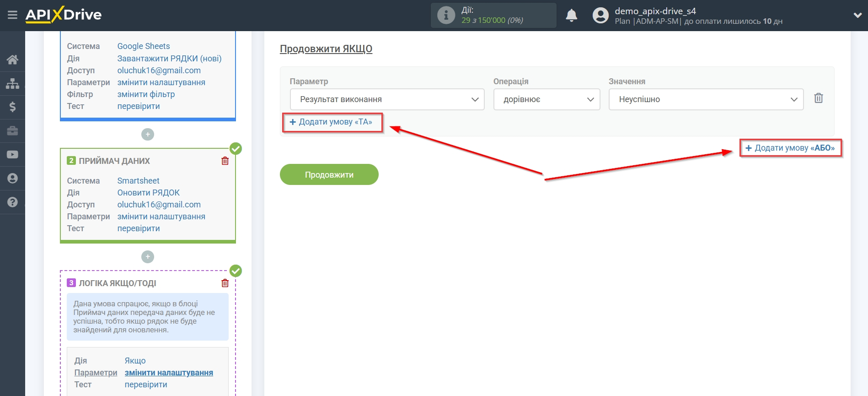
Task: Click the ПРИЙМАЧ ДАНИХ block title
Action: point(114,161)
